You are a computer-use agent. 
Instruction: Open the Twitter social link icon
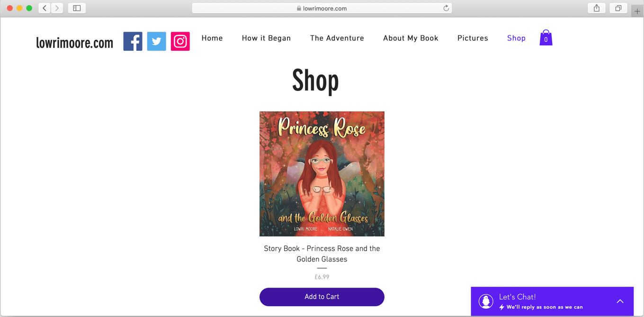coord(156,41)
